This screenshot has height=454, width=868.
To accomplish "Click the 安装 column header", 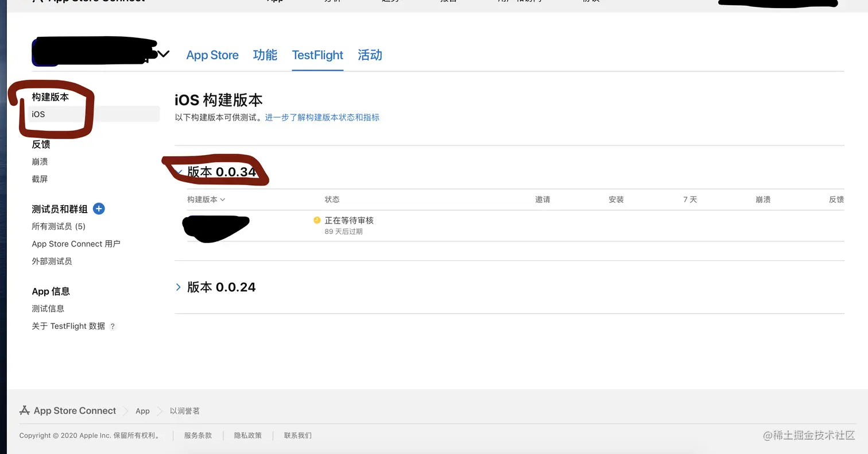I will pos(616,199).
